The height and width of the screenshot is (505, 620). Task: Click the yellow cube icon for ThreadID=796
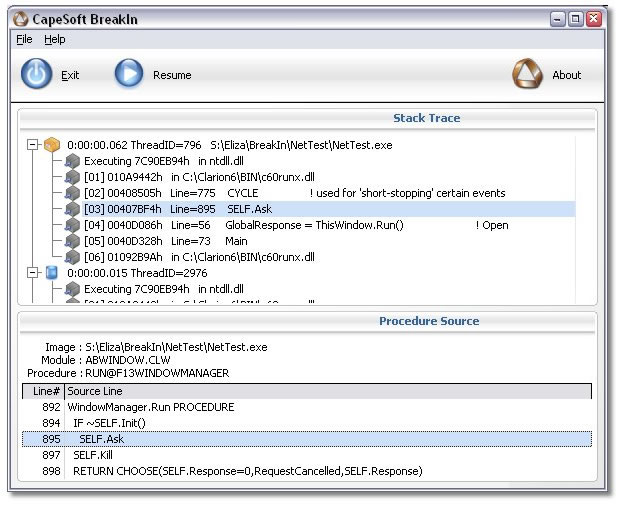click(52, 145)
